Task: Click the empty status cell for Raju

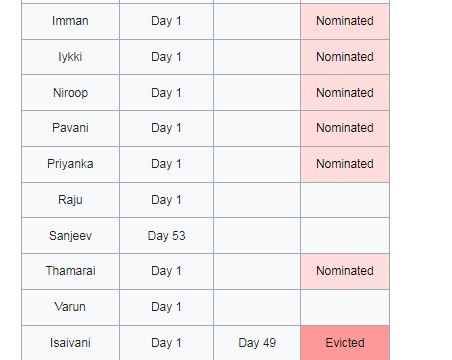Action: point(345,200)
